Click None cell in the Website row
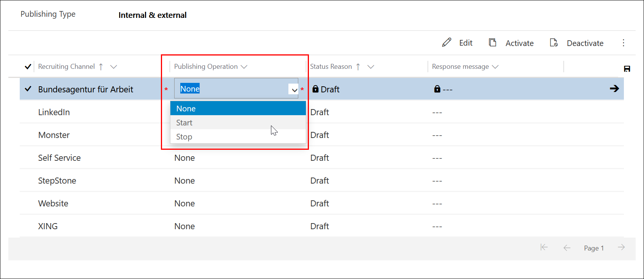This screenshot has width=644, height=279. click(x=184, y=203)
